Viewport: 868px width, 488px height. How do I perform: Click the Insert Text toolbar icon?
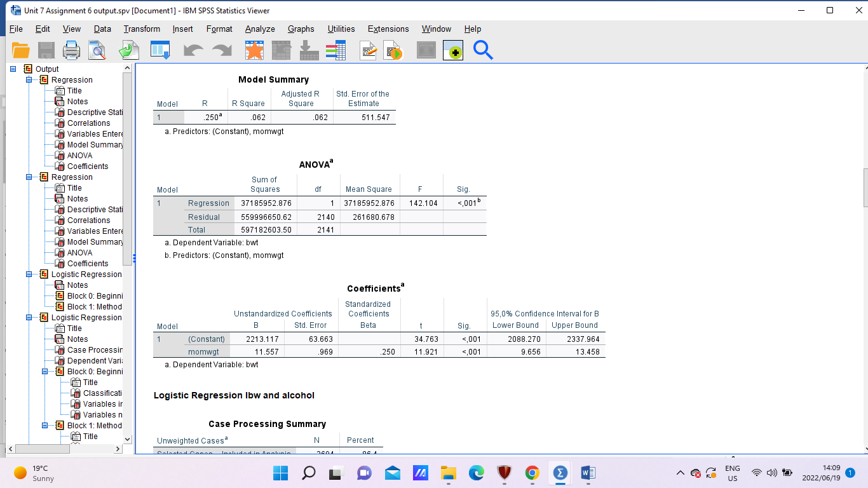(x=367, y=51)
